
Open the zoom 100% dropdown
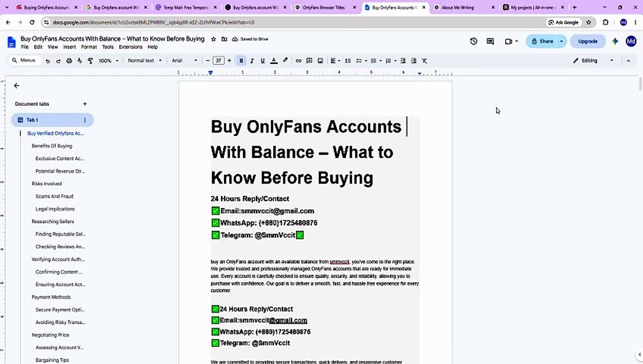click(108, 61)
